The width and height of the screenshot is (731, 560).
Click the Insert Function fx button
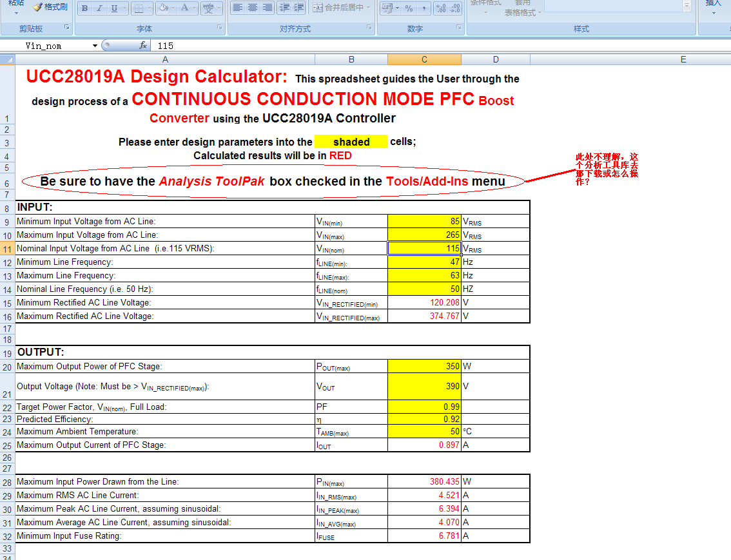(x=143, y=45)
